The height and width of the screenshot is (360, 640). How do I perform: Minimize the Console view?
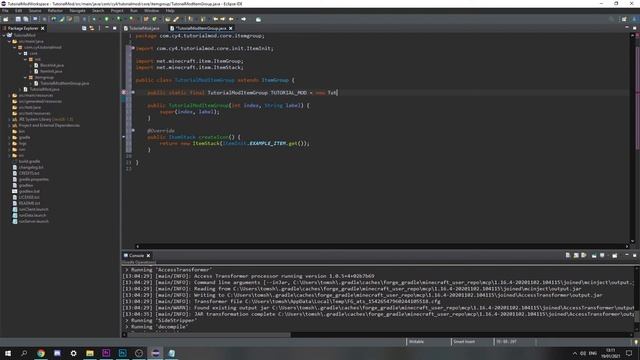point(627,255)
